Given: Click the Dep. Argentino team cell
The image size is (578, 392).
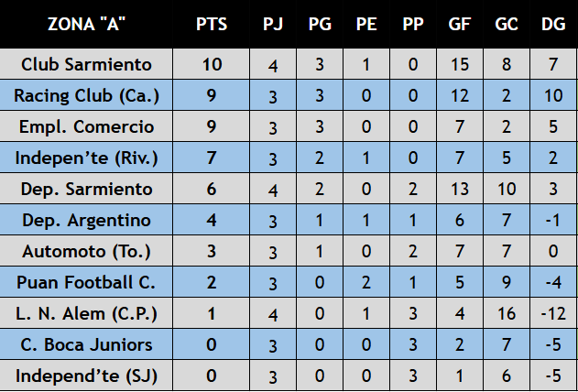Looking at the screenshot, I should click(x=86, y=221).
